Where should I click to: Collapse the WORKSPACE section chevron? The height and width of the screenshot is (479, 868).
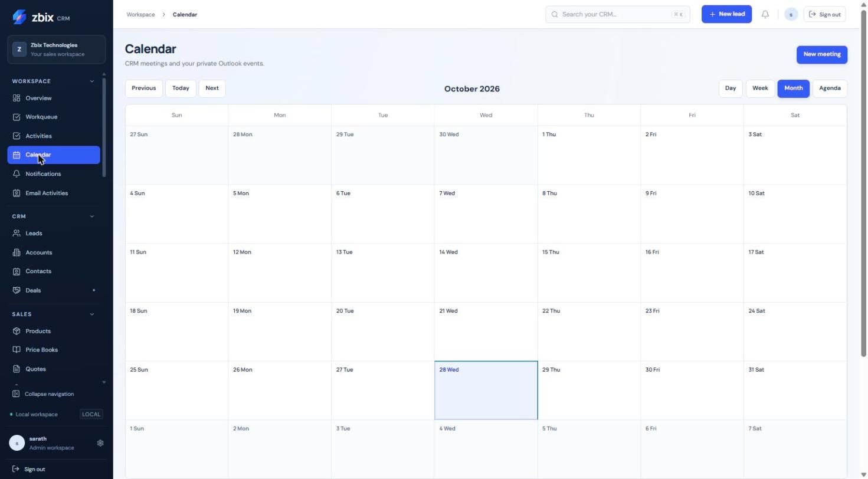coord(92,81)
